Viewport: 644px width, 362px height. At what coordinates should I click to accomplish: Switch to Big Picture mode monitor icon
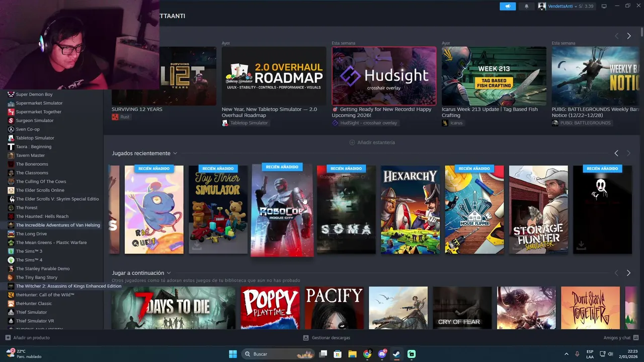604,6
